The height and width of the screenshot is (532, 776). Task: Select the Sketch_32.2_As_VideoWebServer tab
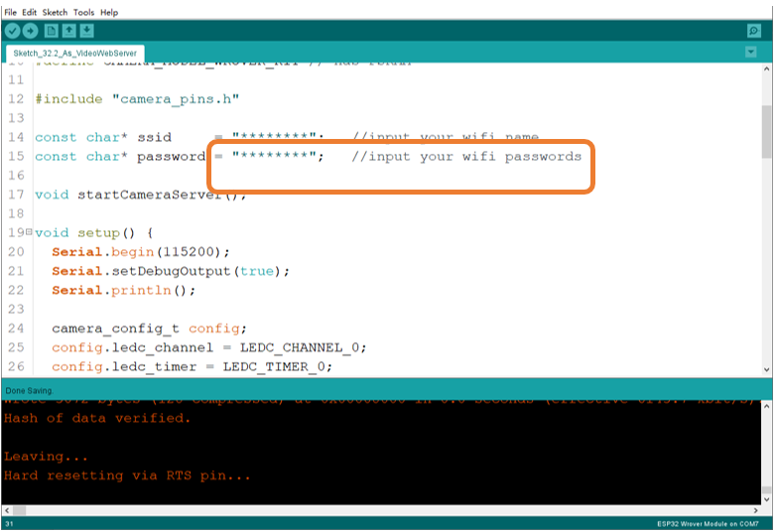pyautogui.click(x=74, y=53)
